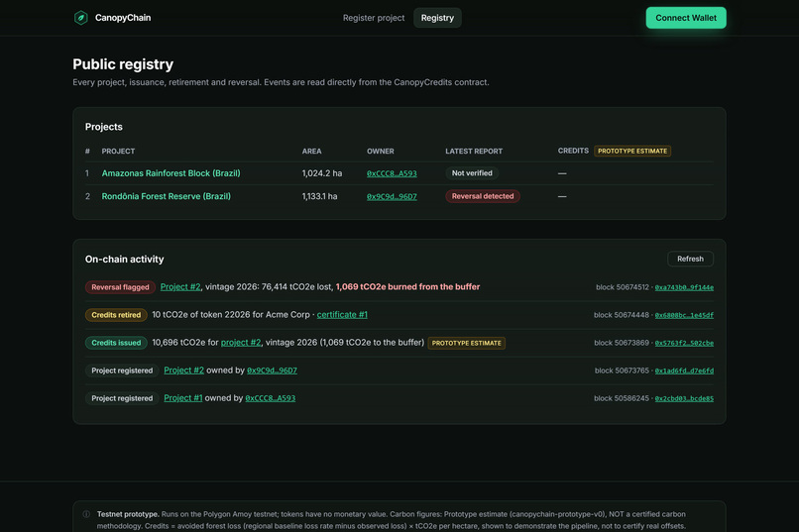Click Project registered badge for Project #2
799x532 pixels.
coord(122,371)
